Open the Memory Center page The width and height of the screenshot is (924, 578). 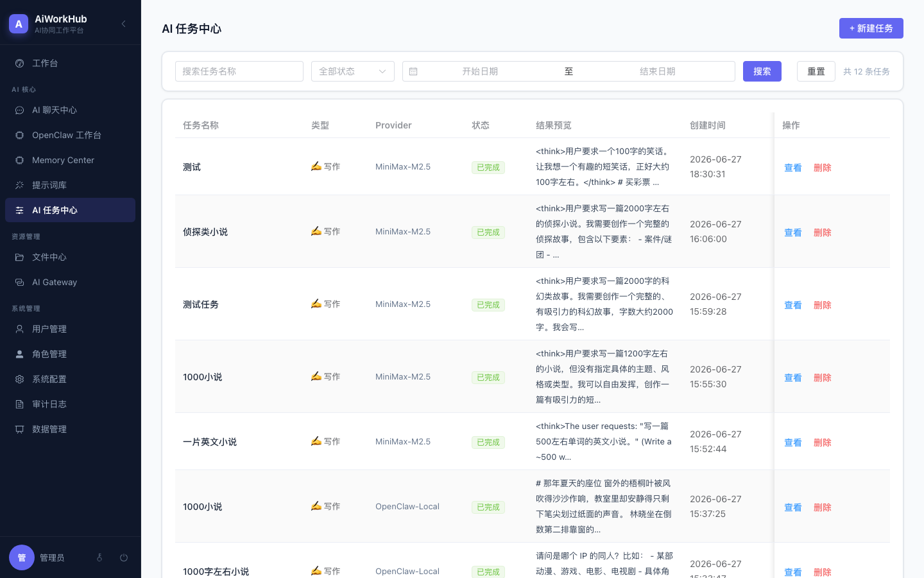coord(70,160)
